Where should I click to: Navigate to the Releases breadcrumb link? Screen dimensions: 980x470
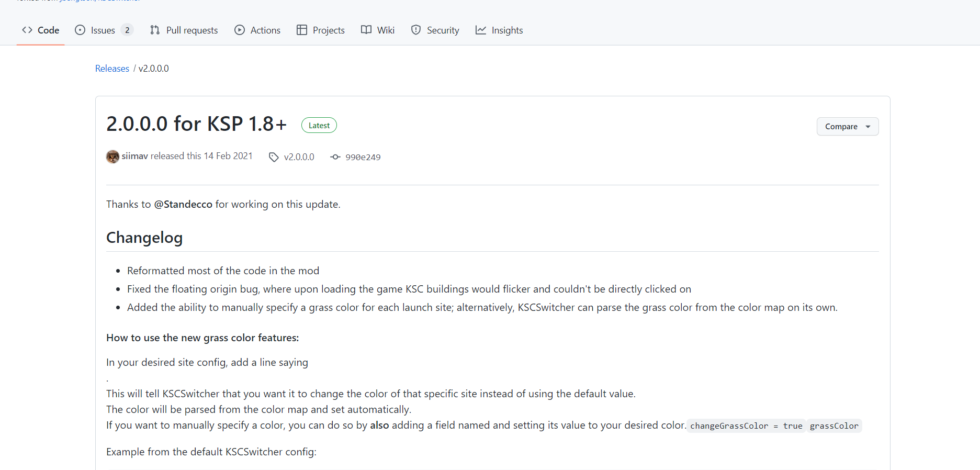pos(112,69)
